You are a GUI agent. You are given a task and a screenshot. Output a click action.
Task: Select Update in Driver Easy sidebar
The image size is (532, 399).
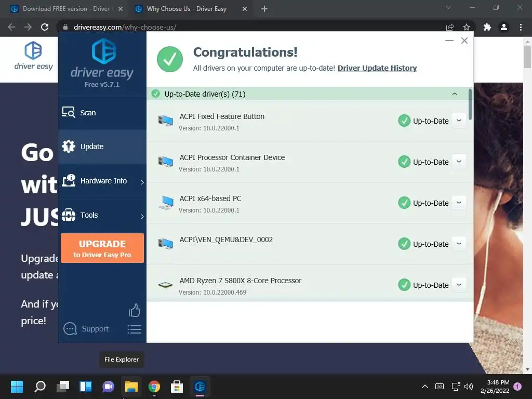[102, 147]
